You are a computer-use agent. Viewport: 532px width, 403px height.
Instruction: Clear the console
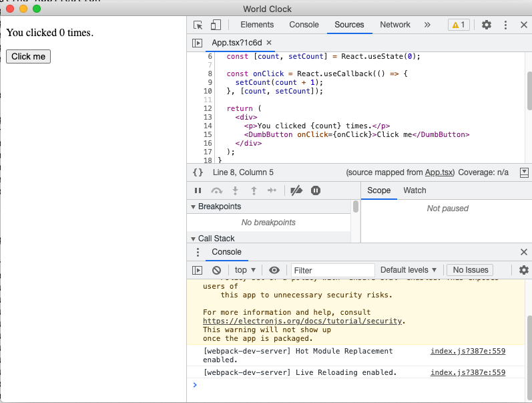pyautogui.click(x=216, y=271)
